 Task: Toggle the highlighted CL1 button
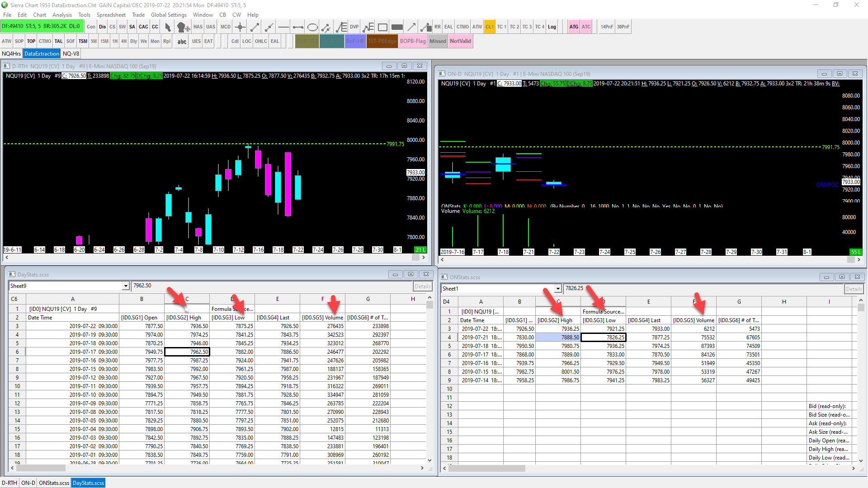[490, 27]
